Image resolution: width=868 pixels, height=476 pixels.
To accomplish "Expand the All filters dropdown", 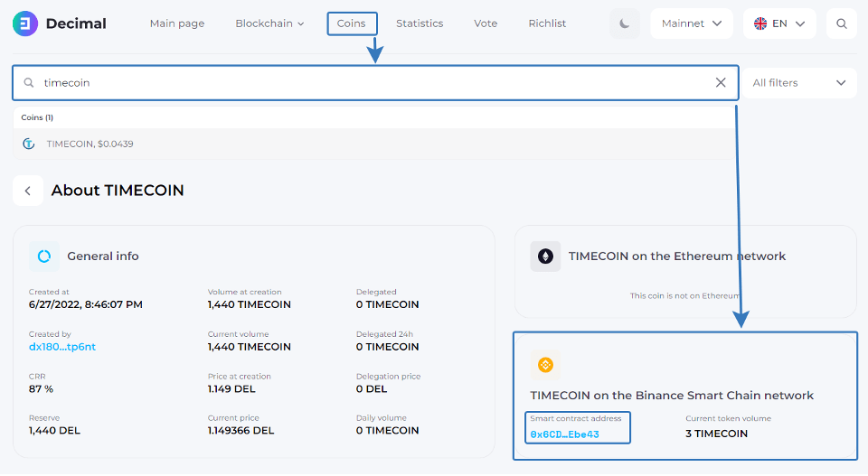I will click(x=799, y=83).
